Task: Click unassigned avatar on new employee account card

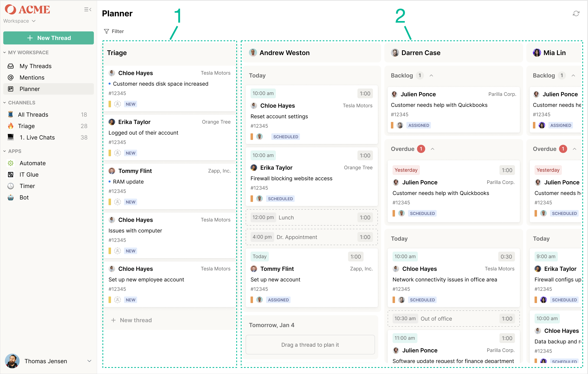Action: pyautogui.click(x=118, y=300)
